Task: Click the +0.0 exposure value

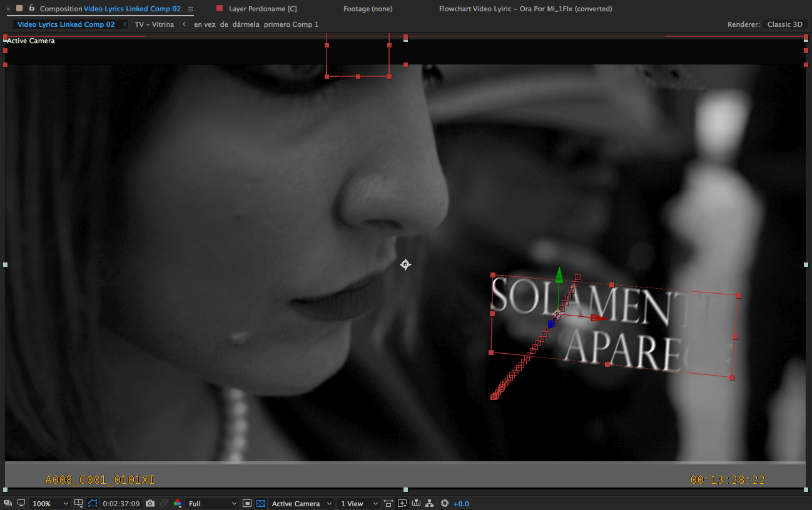Action: point(461,504)
